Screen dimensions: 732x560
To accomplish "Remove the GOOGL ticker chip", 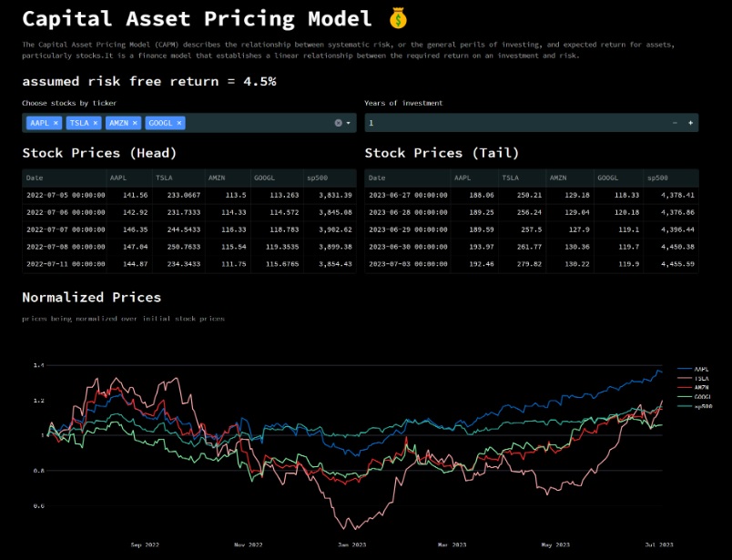I will (178, 123).
